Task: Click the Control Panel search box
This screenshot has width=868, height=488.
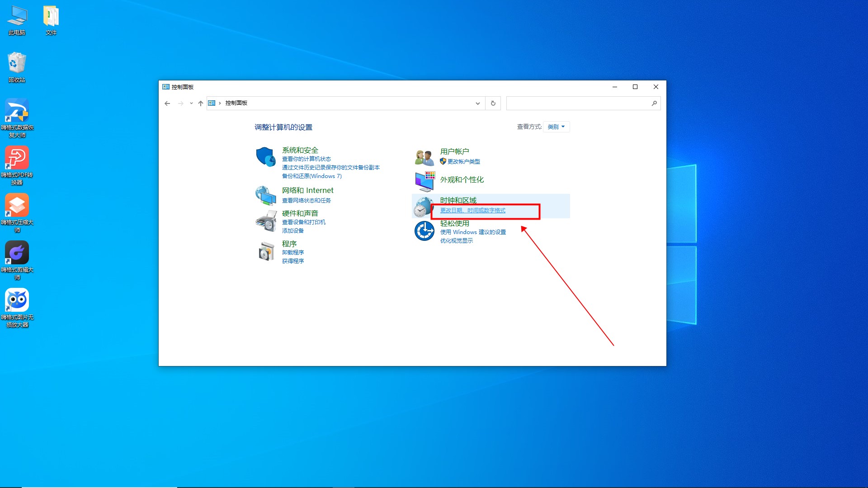Action: pos(579,103)
